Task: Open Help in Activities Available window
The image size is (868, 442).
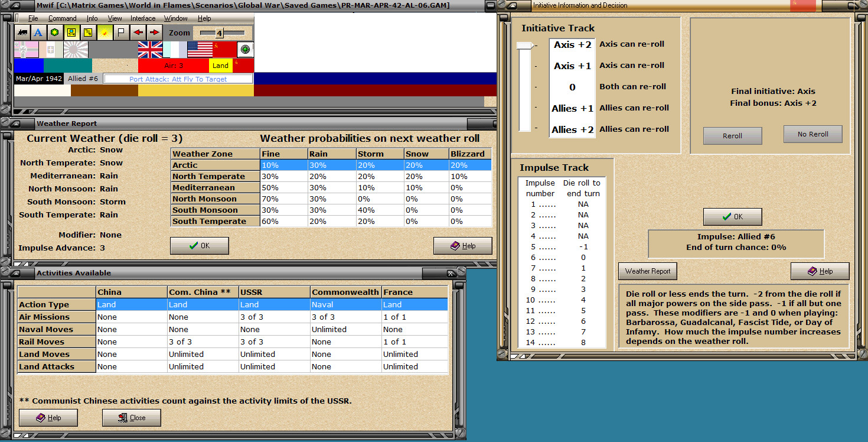Action: click(48, 418)
